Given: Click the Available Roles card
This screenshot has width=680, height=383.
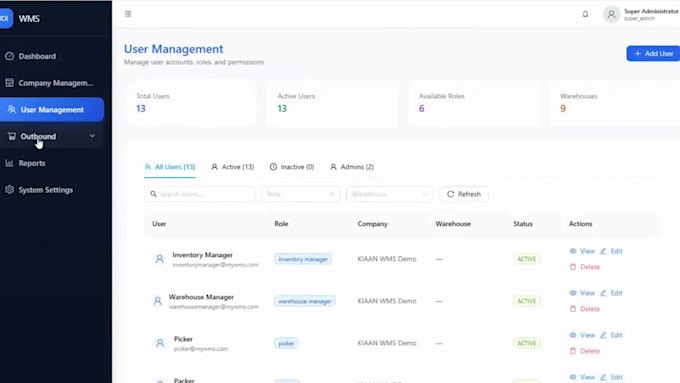Looking at the screenshot, I should [473, 103].
